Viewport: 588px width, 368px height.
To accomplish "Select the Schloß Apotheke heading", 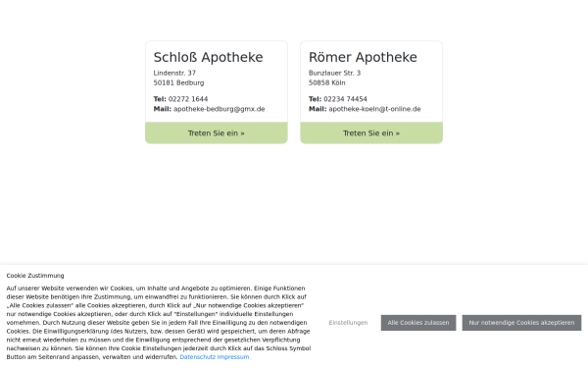I will (x=208, y=58).
